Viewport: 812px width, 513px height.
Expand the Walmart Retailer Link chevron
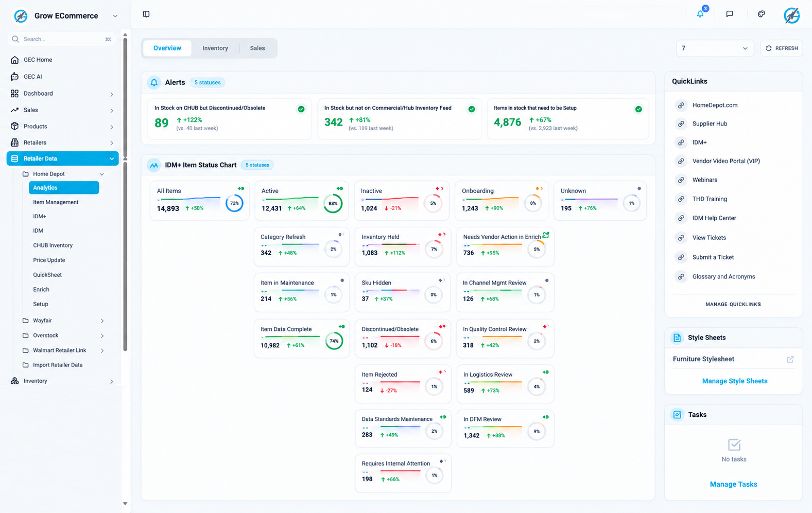102,351
